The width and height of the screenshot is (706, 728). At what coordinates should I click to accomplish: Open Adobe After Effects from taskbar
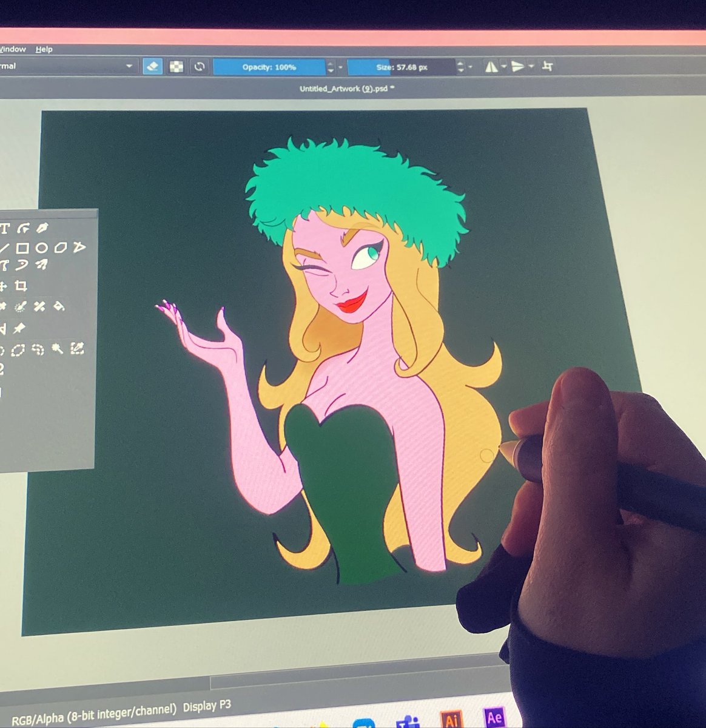pyautogui.click(x=494, y=718)
